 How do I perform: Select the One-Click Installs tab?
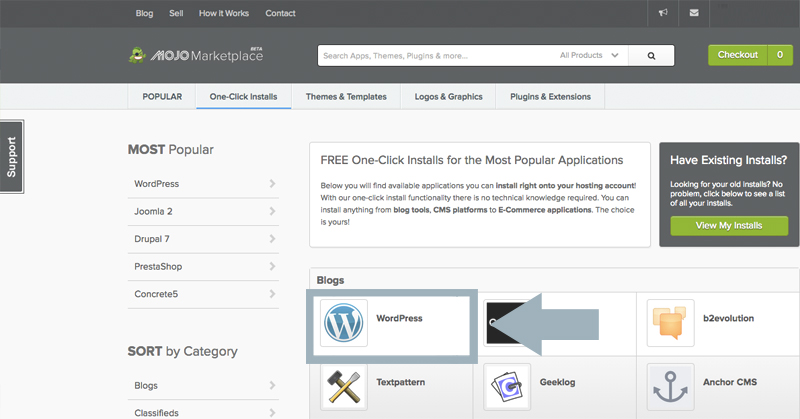(243, 96)
